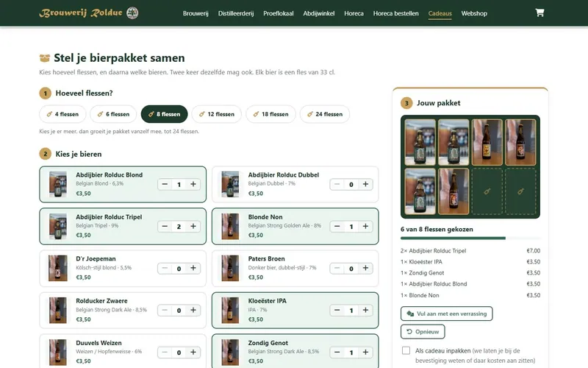Screen dimensions: 588x368
Task: Click the '1× Blonde Non' summary line
Action: pos(470,295)
